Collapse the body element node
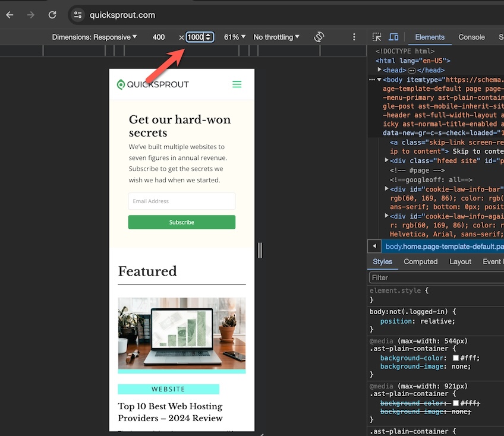The width and height of the screenshot is (504, 436). tap(379, 80)
